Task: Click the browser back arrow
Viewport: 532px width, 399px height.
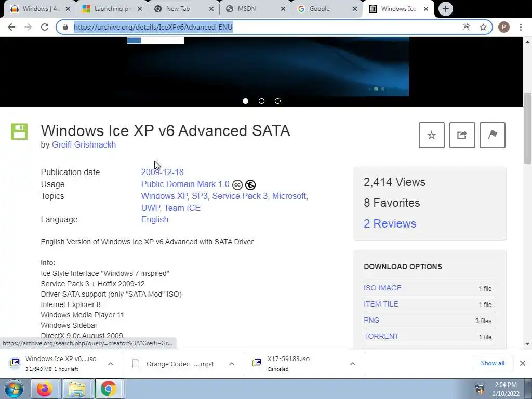Action: [x=11, y=27]
